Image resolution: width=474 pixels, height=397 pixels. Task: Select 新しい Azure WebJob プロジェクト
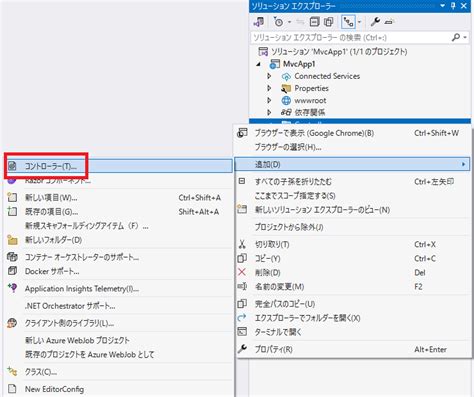119,340
